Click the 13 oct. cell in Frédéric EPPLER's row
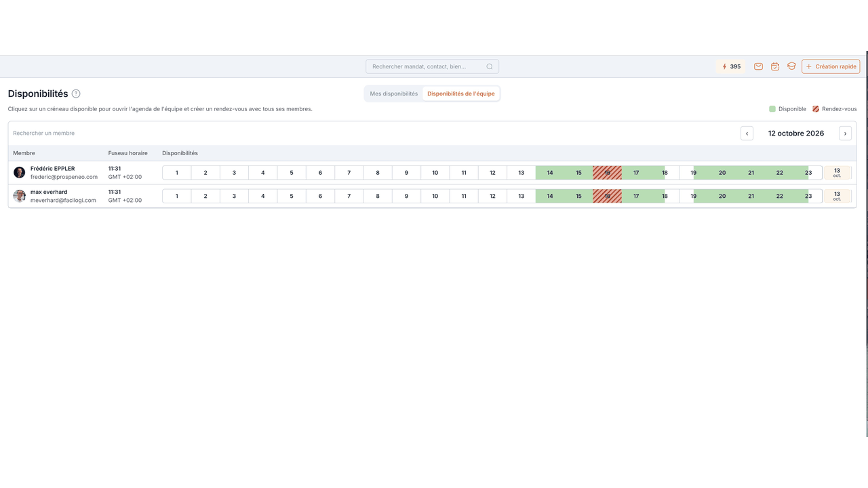The width and height of the screenshot is (868, 488). [x=837, y=173]
